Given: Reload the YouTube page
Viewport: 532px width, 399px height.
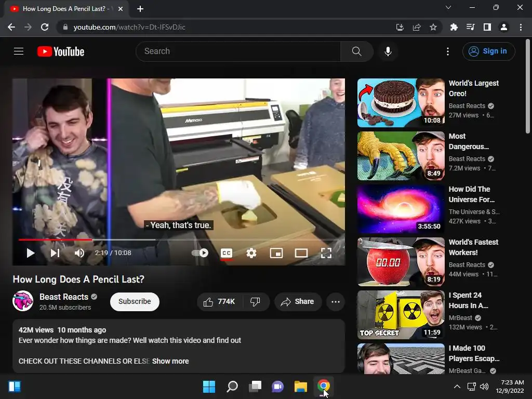Looking at the screenshot, I should [45, 27].
